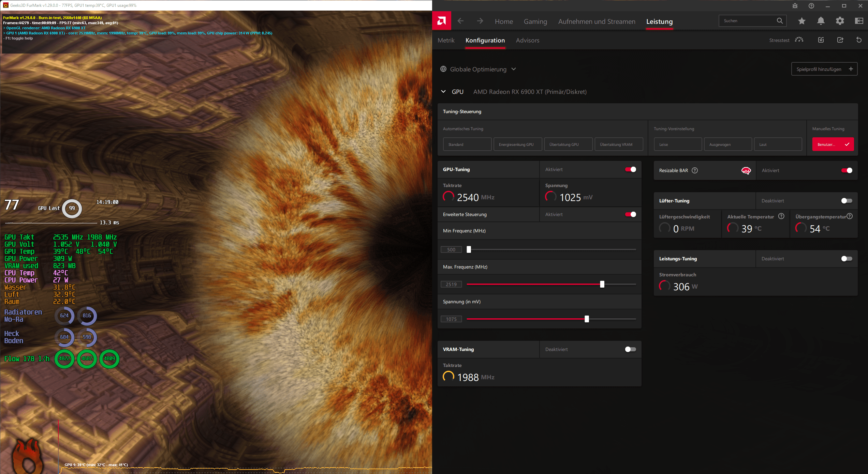Click the export profile icon

point(840,40)
